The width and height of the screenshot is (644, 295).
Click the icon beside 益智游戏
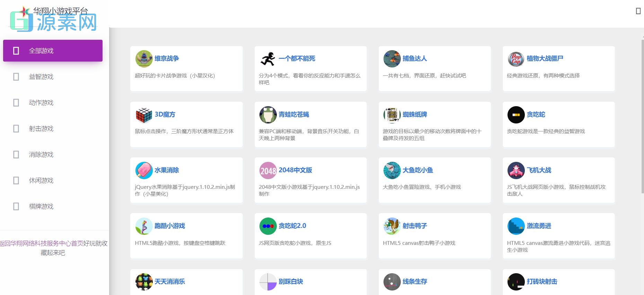[16, 77]
